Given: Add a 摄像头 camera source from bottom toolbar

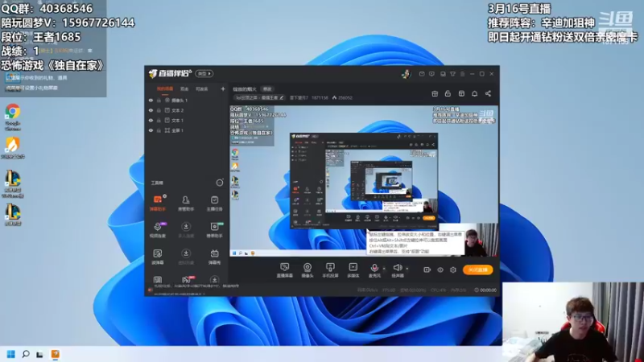Looking at the screenshot, I should point(308,270).
